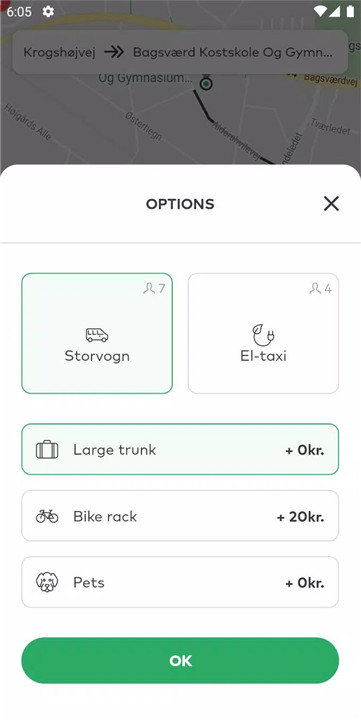Tap the Bagsværd Kostskole destination text
361x720 pixels.
coord(233,52)
